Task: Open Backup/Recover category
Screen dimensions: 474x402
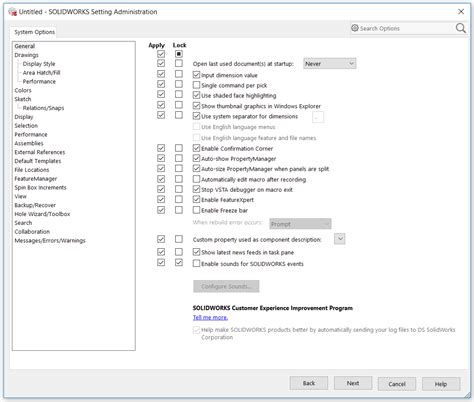Action: point(35,205)
